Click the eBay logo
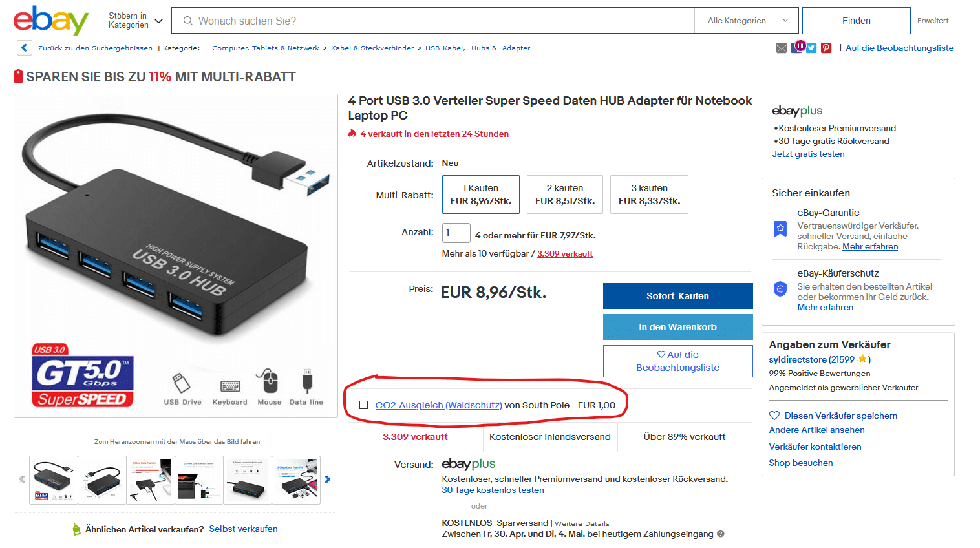980x548 pixels. click(x=50, y=21)
